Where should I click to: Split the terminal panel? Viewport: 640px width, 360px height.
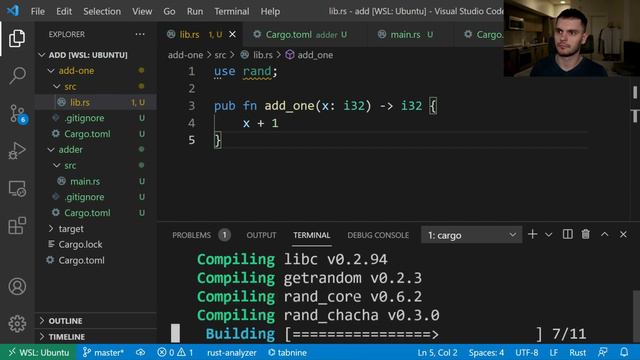[567, 234]
